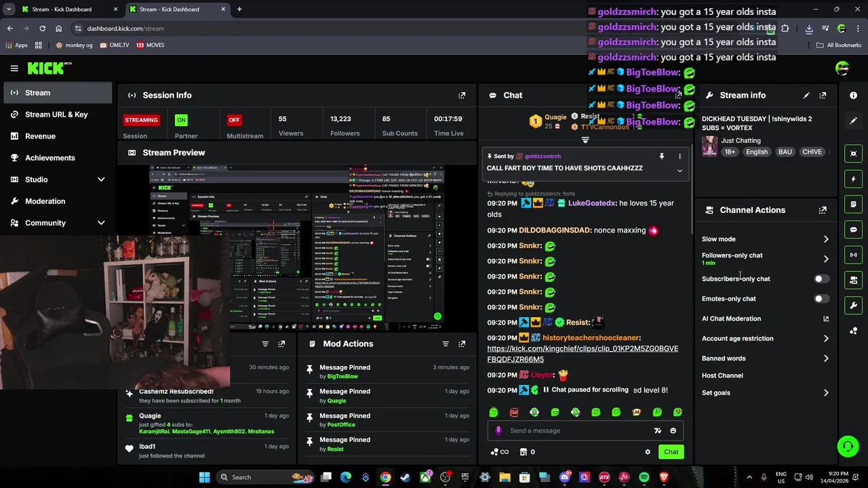
Task: Open Mod Actions filter icon
Action: coord(446,344)
